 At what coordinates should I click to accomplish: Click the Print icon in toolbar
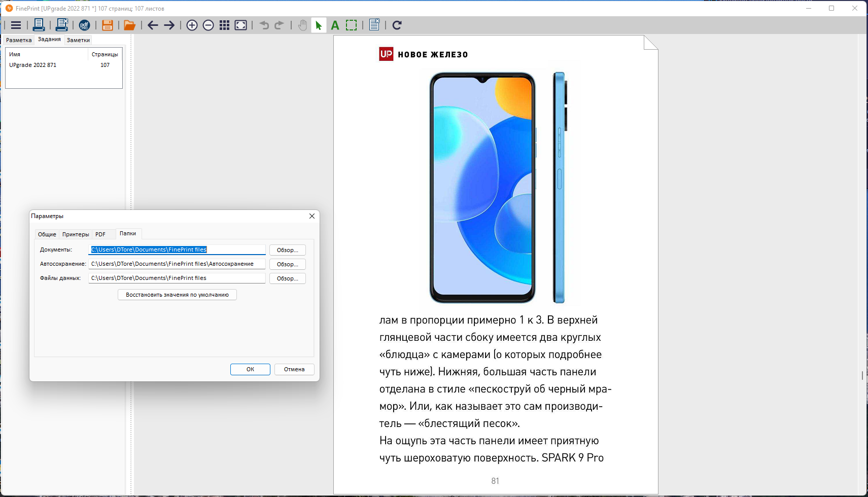39,25
